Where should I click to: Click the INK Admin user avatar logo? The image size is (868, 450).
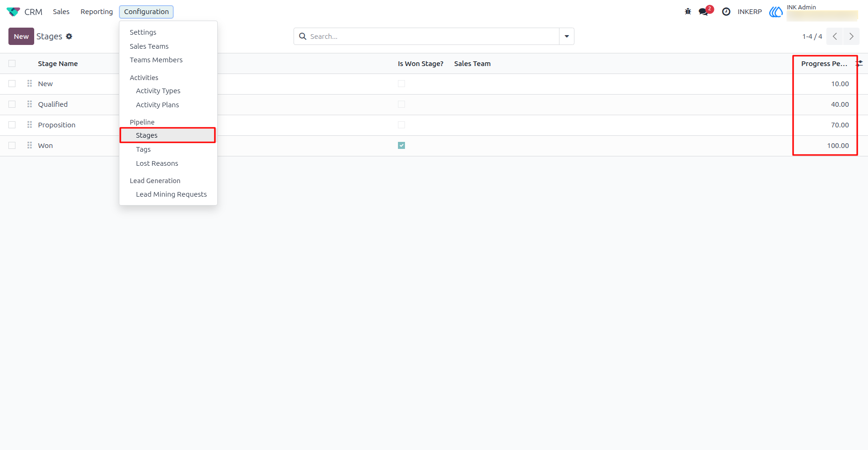pos(776,12)
